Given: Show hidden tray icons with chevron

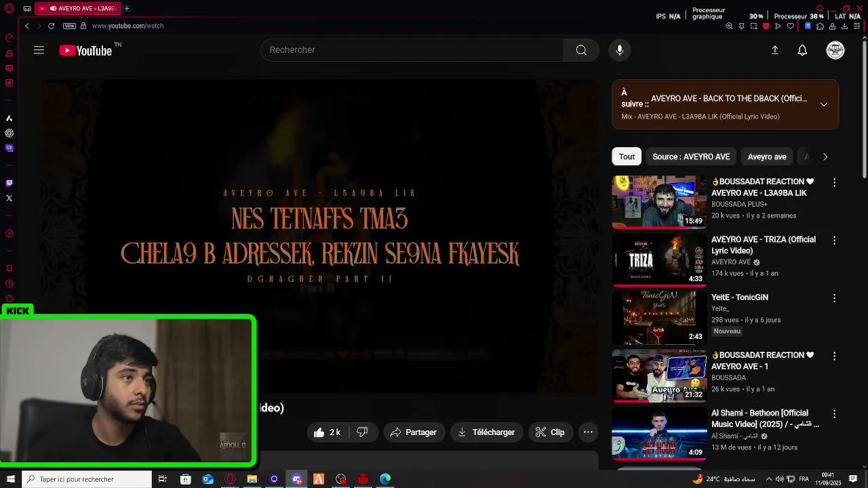Looking at the screenshot, I should point(768,479).
